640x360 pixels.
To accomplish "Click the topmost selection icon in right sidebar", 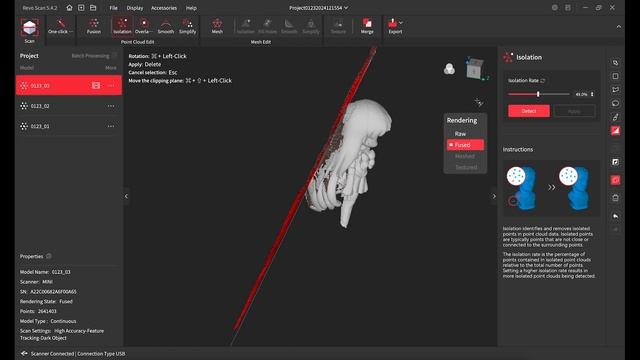I will click(616, 63).
